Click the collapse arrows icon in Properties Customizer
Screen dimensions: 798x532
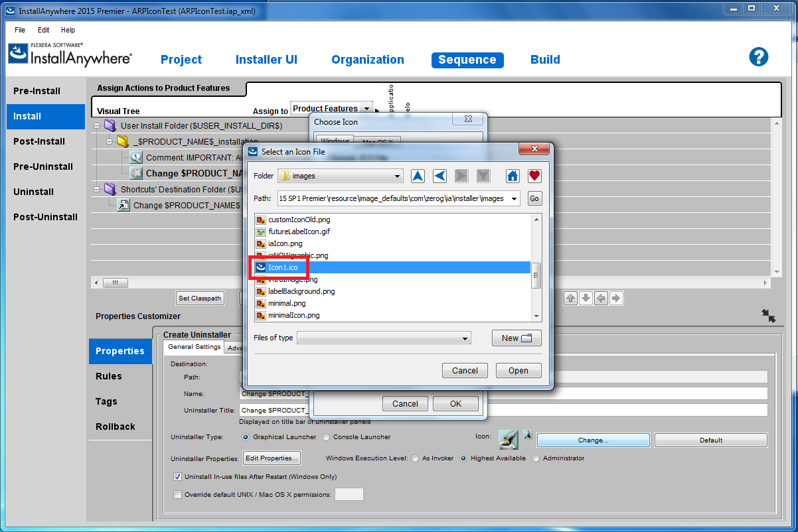769,316
